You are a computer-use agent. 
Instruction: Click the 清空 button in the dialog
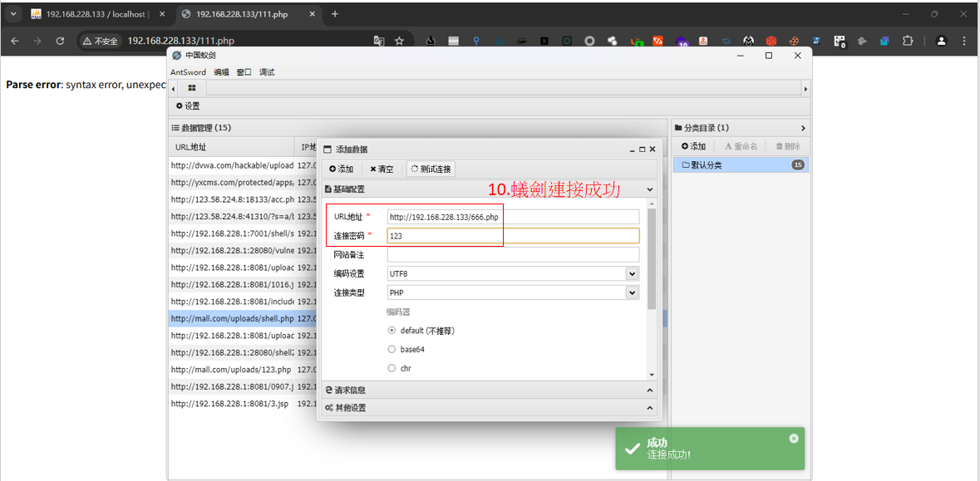[382, 169]
